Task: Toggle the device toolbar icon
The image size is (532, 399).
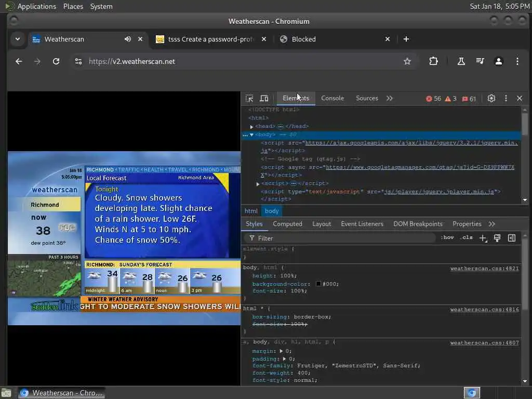Action: (264, 98)
